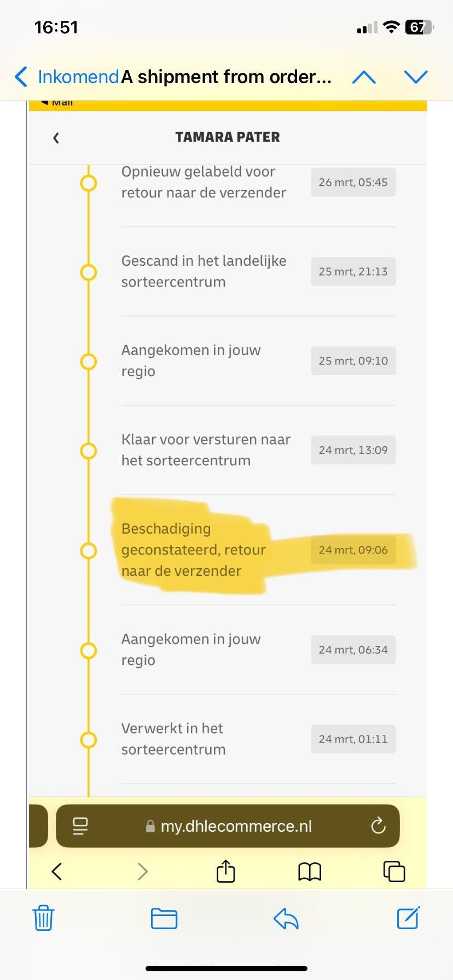Tap the Gescand in het landelijke sorteercentrum entry

[x=204, y=271]
